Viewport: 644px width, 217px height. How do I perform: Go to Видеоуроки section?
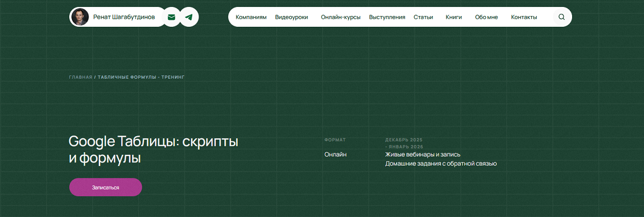[x=291, y=17]
